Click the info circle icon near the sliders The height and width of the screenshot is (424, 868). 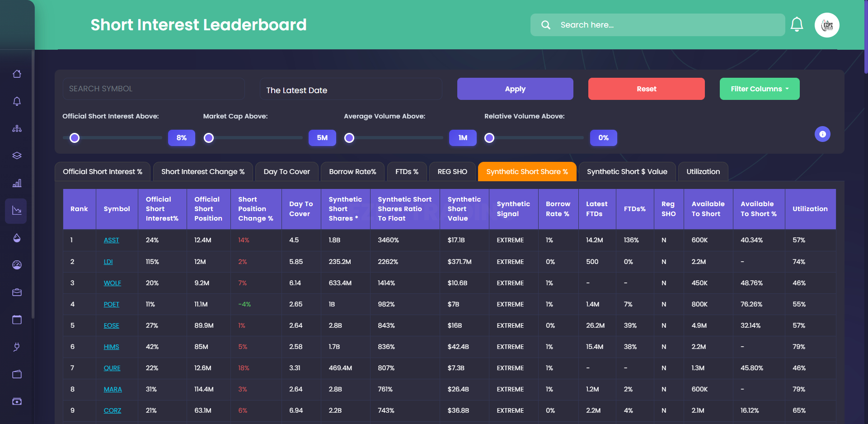[822, 134]
